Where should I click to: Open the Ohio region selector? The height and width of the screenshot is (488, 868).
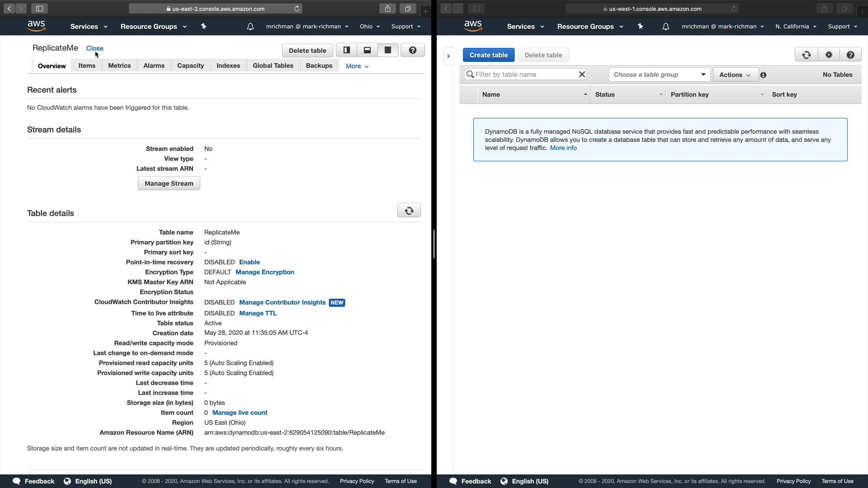(x=369, y=26)
